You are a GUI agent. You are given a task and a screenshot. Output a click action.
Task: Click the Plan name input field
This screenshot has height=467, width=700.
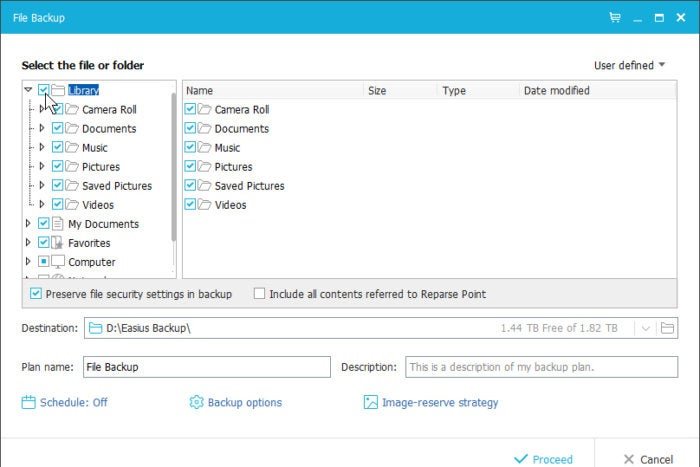pyautogui.click(x=207, y=367)
